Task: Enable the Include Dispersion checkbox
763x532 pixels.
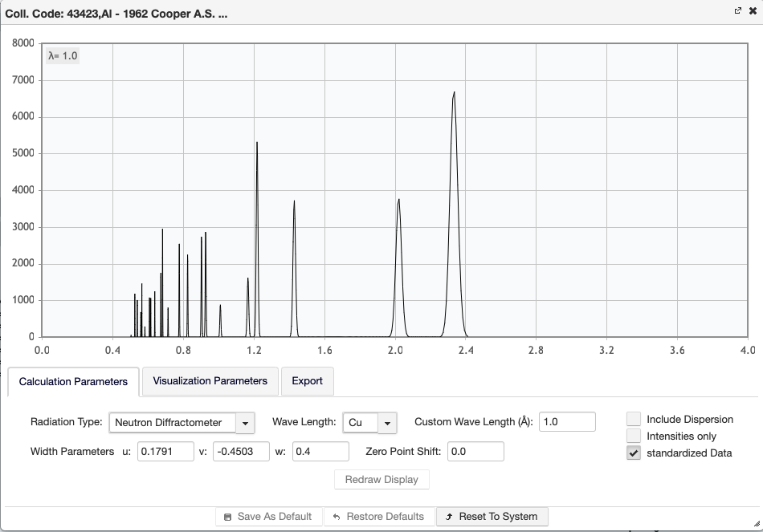Action: click(634, 419)
